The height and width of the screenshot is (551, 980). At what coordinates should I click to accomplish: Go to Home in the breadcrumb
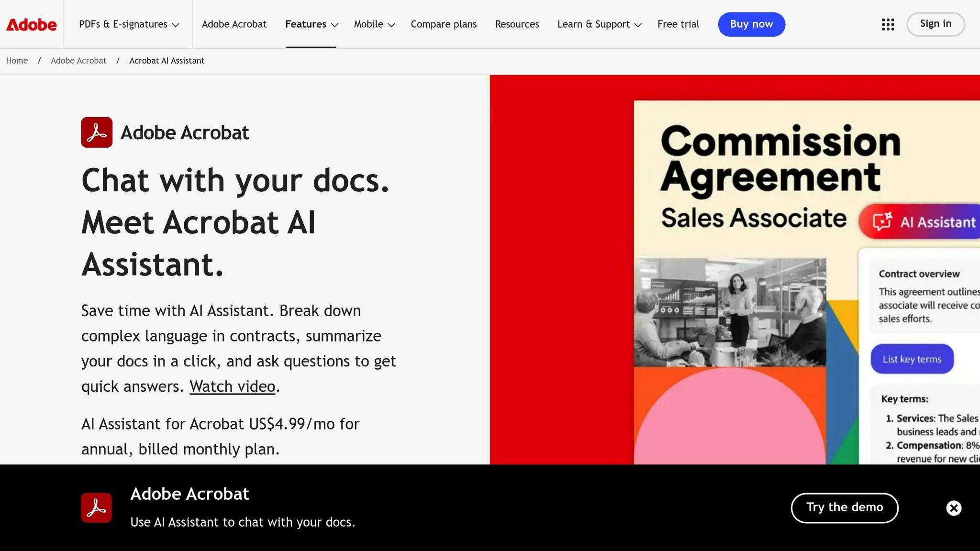[17, 61]
